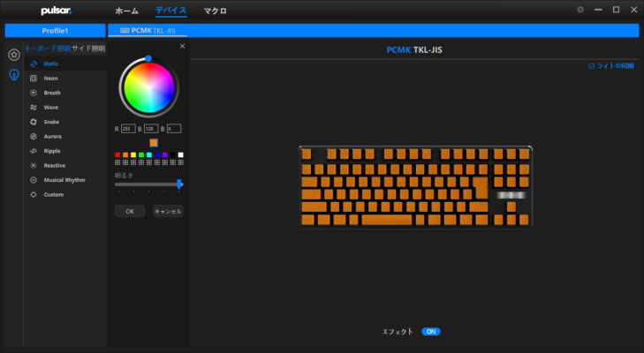Select the purple preset color swatch

tap(165, 154)
